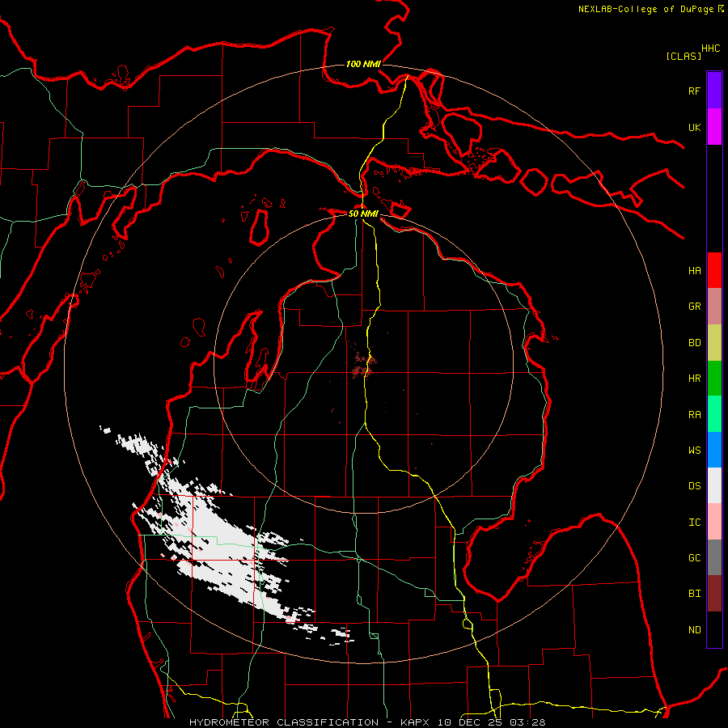728x728 pixels.
Task: Click the dark red biological echo cluster near radar
Action: 363,365
